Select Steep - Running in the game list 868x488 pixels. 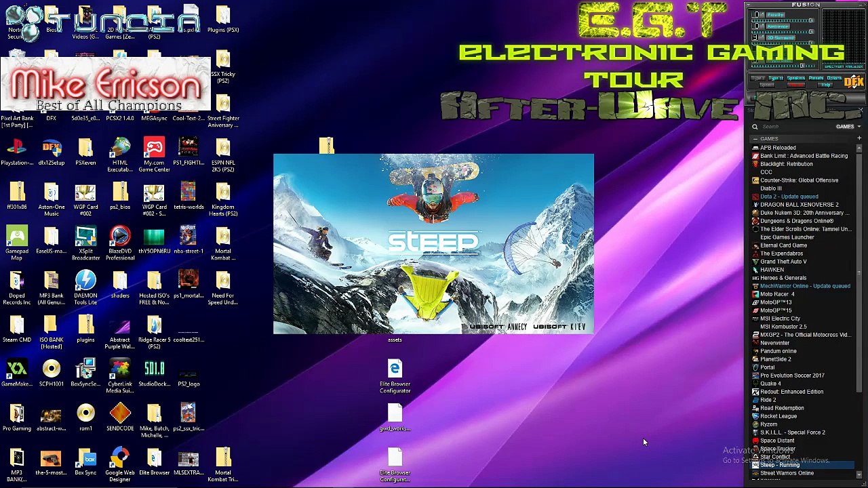(x=802, y=465)
